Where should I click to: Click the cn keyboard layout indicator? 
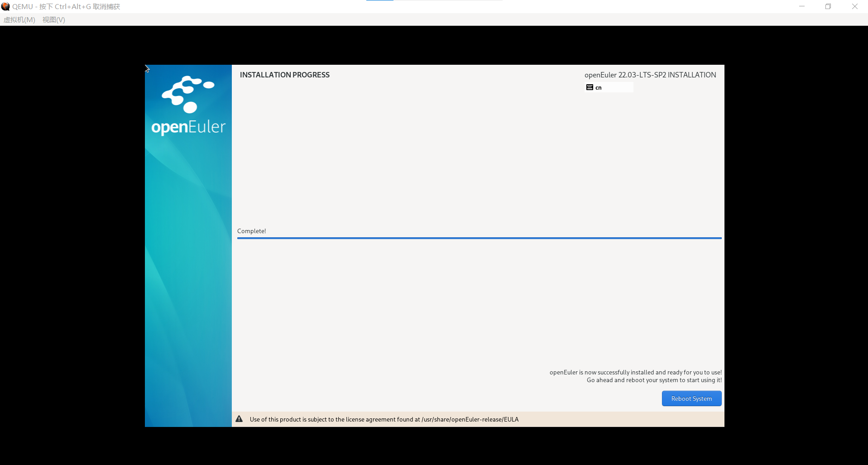coord(609,87)
